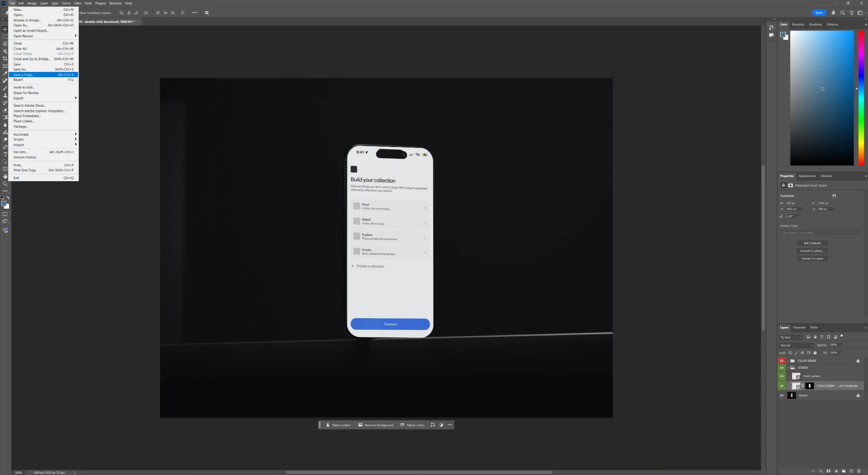The image size is (868, 475).
Task: Click the hue slider in Color panel
Action: [x=861, y=98]
